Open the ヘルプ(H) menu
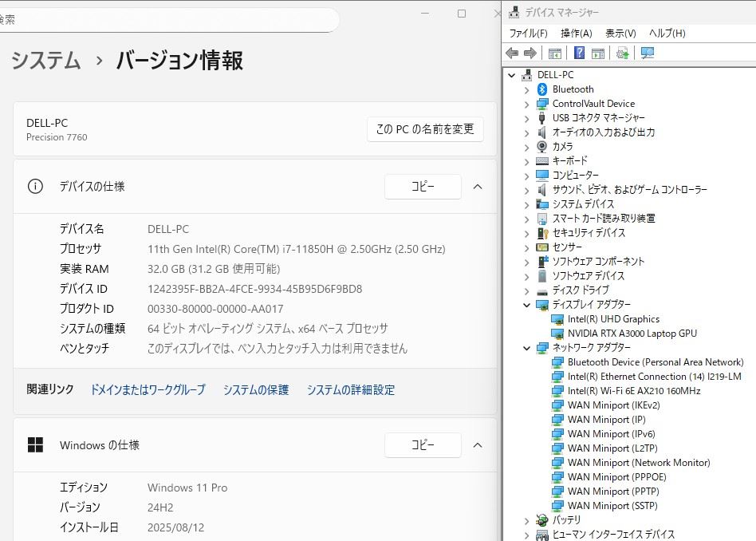Image resolution: width=756 pixels, height=541 pixels. click(x=667, y=34)
